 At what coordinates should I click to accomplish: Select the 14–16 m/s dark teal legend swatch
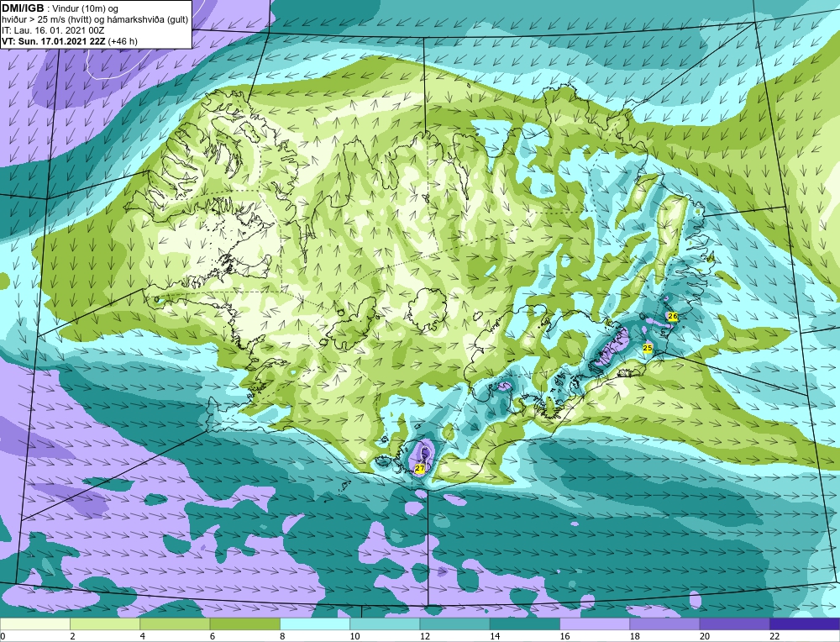525,624
